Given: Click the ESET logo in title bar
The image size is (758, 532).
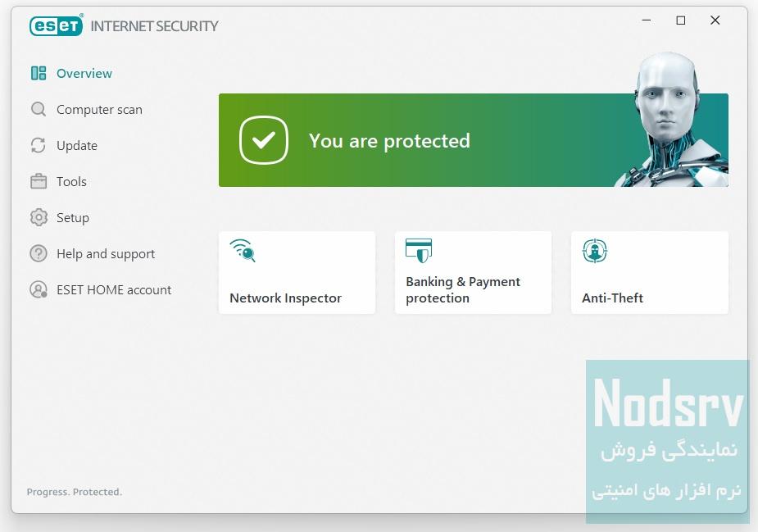Looking at the screenshot, I should [x=56, y=25].
